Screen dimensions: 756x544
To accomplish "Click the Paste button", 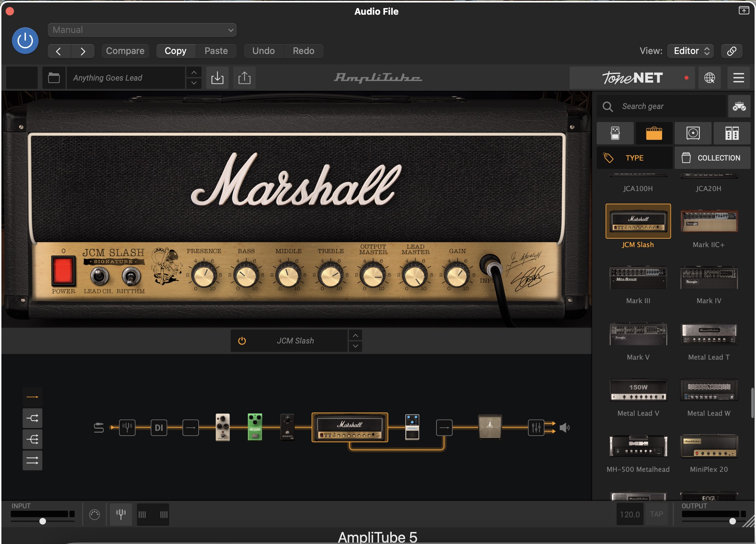I will coord(216,51).
